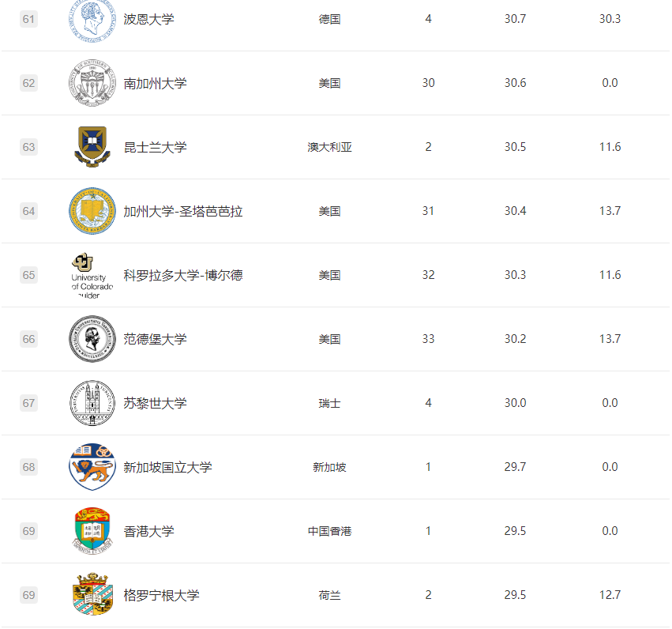Open the 波恩大学 university link

[x=148, y=19]
